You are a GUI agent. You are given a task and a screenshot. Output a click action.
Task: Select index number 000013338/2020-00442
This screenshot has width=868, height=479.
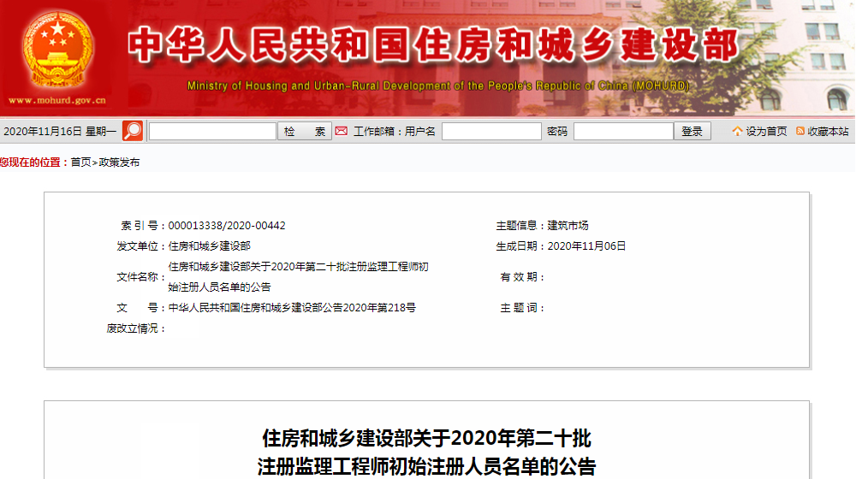pos(227,226)
